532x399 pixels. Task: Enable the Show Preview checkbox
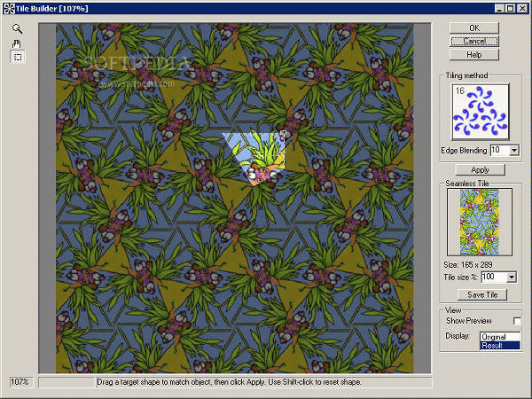coord(517,321)
